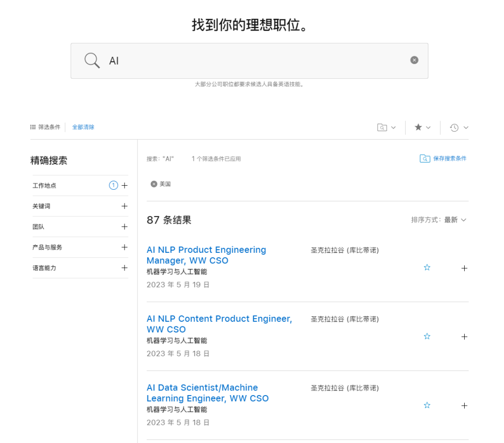Expand the 语言能力 filter
This screenshot has width=504, height=443.
[124, 267]
